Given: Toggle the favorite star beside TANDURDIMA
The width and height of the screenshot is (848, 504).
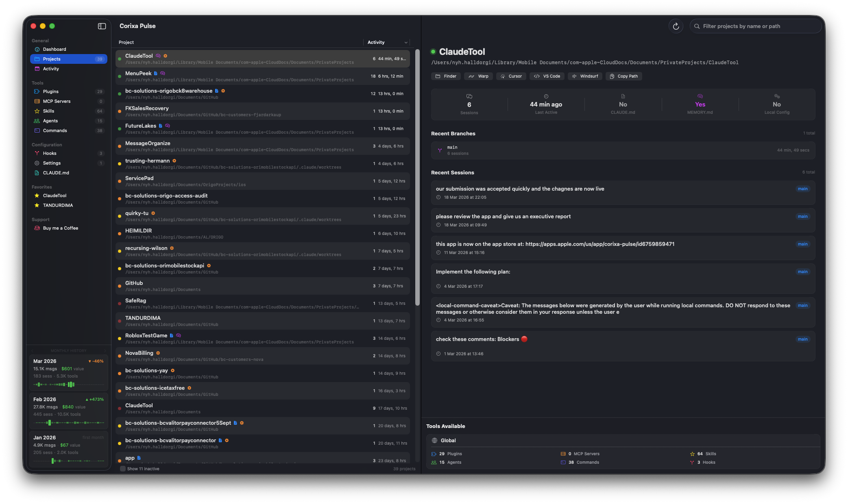Looking at the screenshot, I should click(37, 205).
